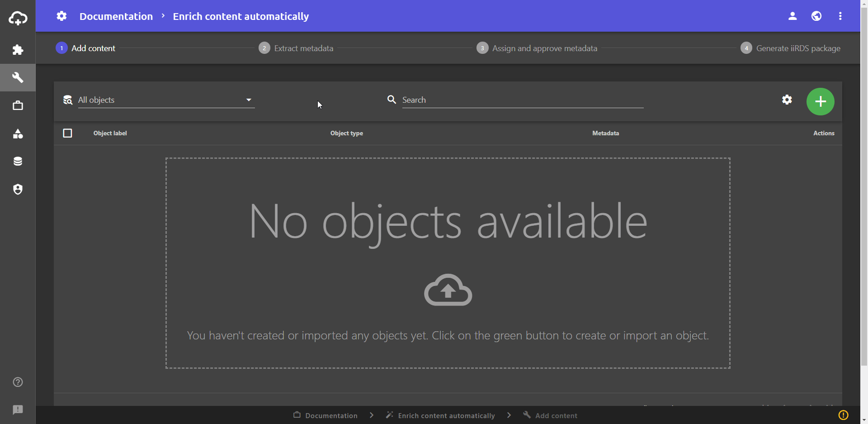Expand the All objects dropdown
This screenshot has height=424, width=868.
(166, 100)
